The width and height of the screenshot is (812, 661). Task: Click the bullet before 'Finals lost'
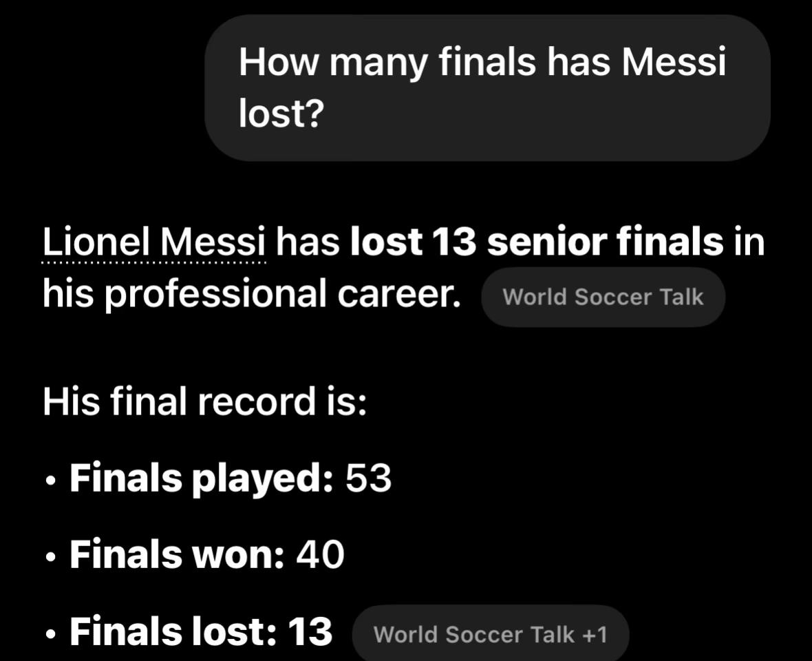pyautogui.click(x=50, y=635)
